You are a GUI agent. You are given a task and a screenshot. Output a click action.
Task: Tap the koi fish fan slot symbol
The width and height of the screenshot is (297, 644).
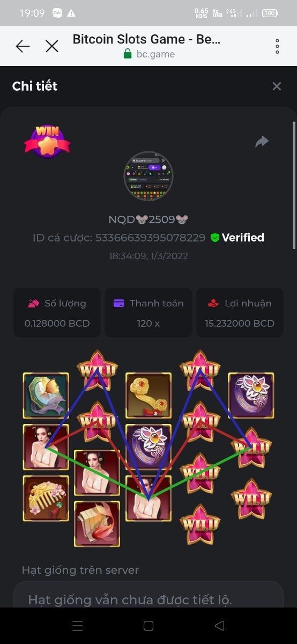[x=97, y=523]
